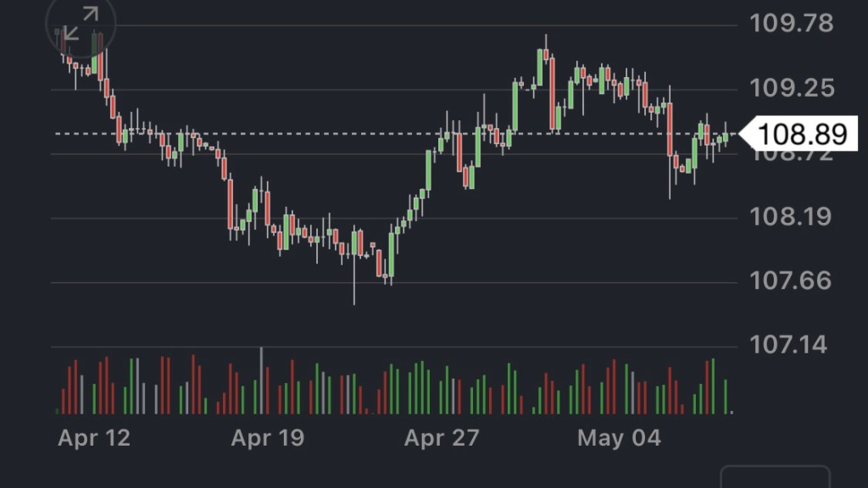This screenshot has height=488, width=868.
Task: Click the leftmost red volume bar
Action: click(x=63, y=400)
